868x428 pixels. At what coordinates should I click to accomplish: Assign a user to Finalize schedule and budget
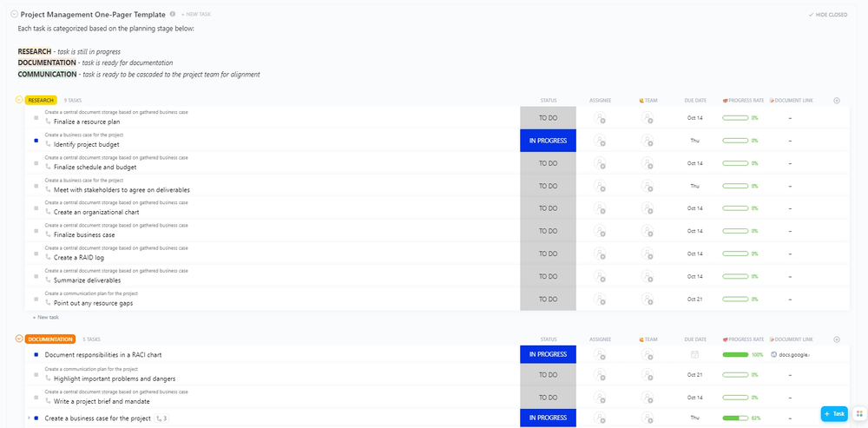coord(600,163)
